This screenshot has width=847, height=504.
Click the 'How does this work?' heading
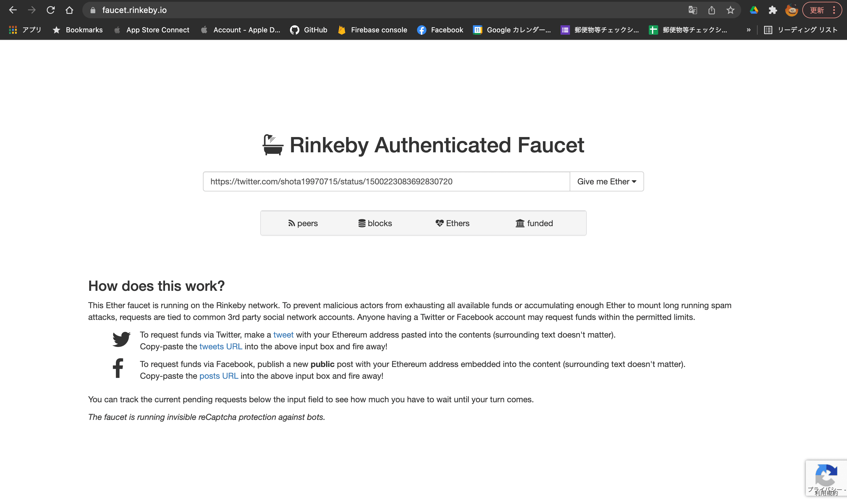156,286
